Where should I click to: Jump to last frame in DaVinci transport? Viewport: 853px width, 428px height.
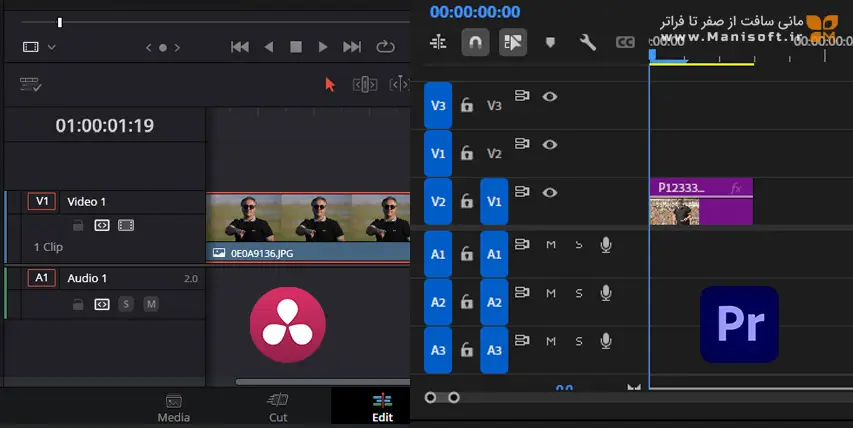pyautogui.click(x=352, y=47)
